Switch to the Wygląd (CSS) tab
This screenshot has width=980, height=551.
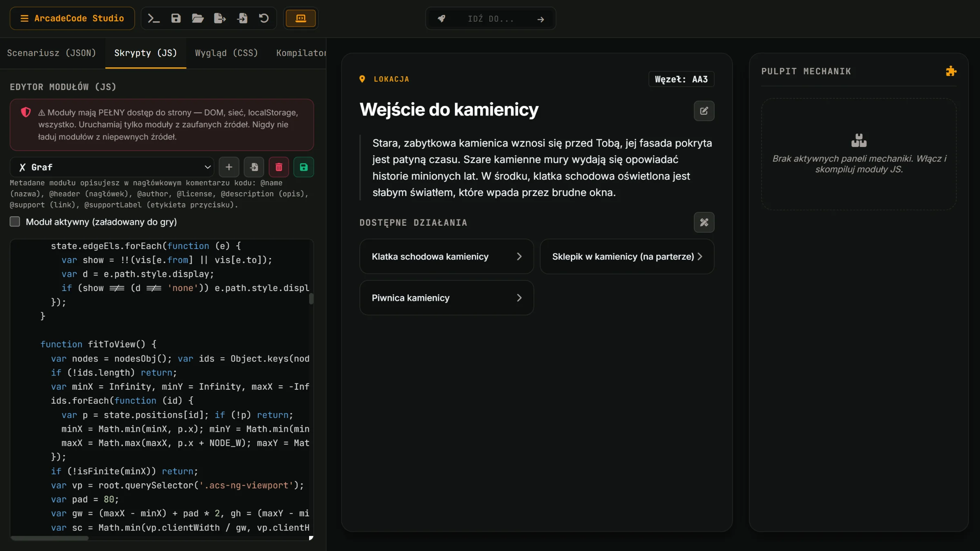tap(227, 53)
